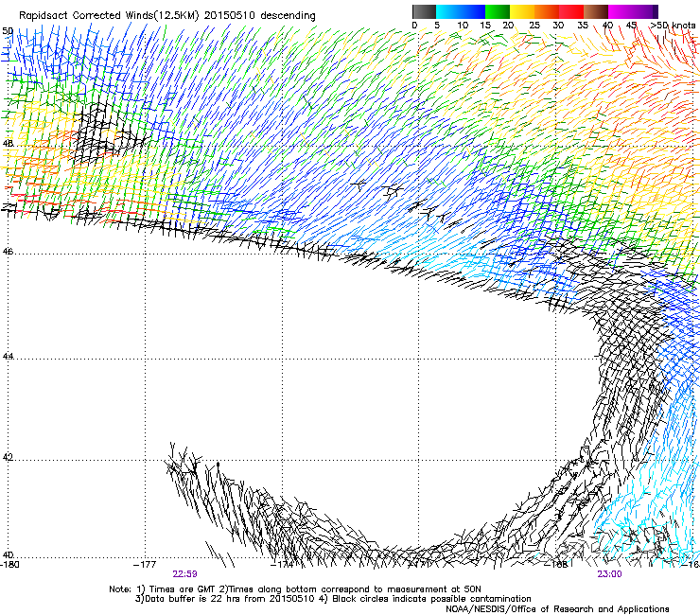This screenshot has width=700, height=615.
Task: Click the legend tick label 25
Action: tap(534, 26)
